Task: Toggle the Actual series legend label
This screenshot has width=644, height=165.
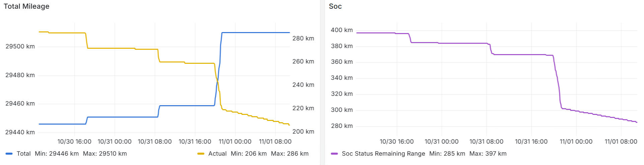Action: [217, 154]
